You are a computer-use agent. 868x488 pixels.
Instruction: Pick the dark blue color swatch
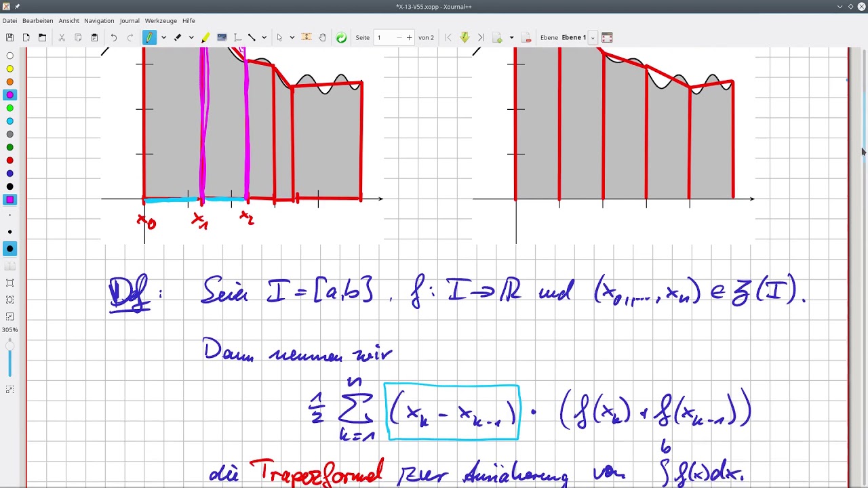pyautogui.click(x=10, y=174)
